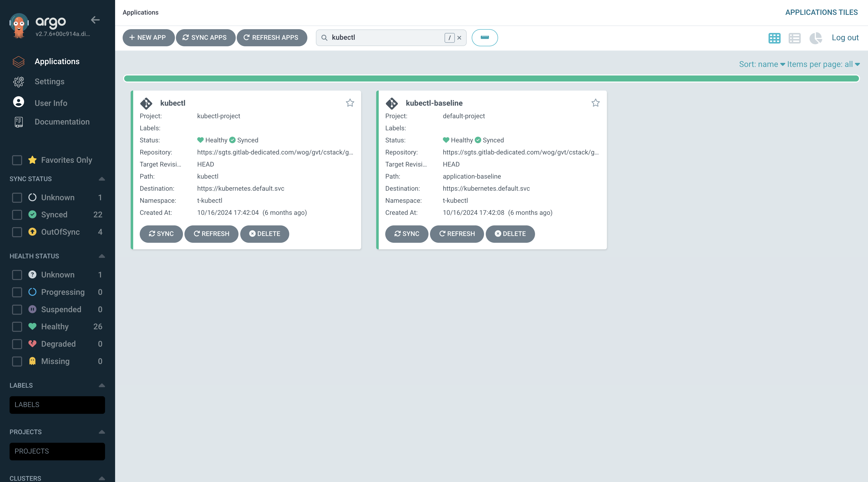
Task: Create a new app with NEW APP button
Action: (x=148, y=37)
